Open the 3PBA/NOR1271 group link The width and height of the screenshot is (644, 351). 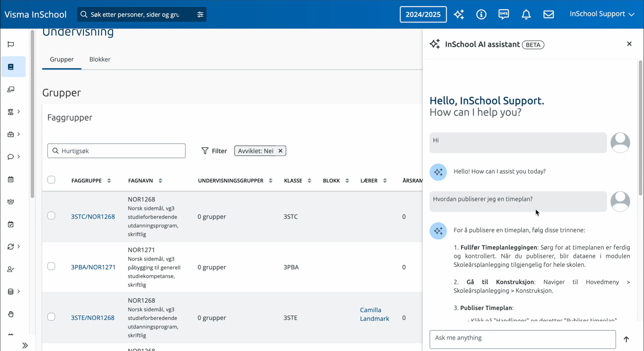coord(93,267)
